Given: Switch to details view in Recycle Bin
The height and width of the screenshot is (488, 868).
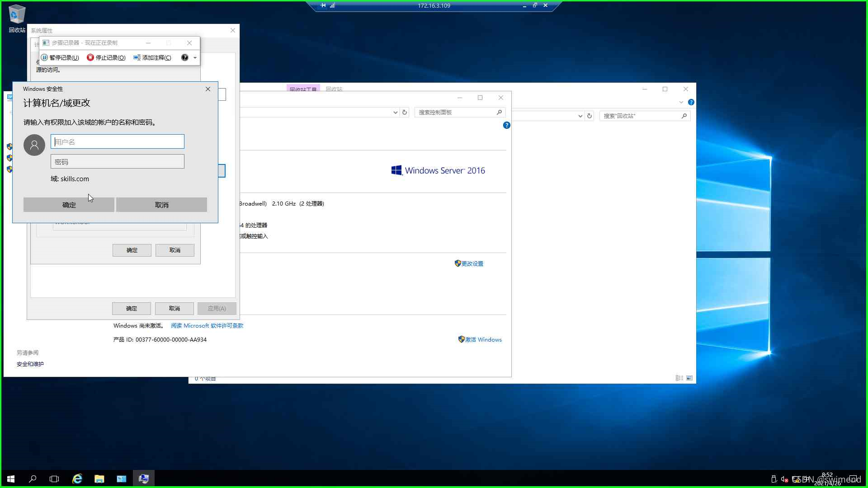Looking at the screenshot, I should point(679,378).
